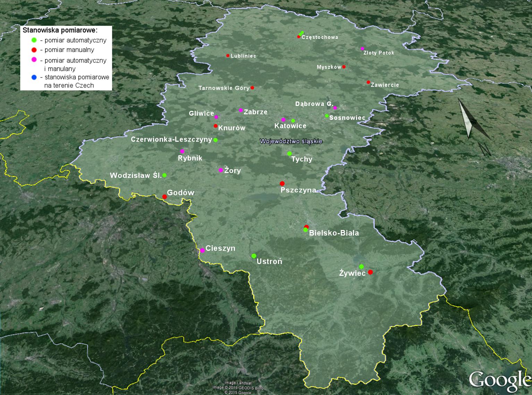This screenshot has width=532, height=395.
Task: Click the red legend dot for pomiar manualny
Action: pos(34,50)
